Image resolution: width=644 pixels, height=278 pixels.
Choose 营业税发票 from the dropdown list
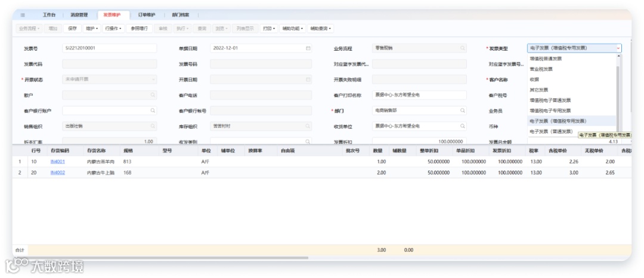[572, 69]
